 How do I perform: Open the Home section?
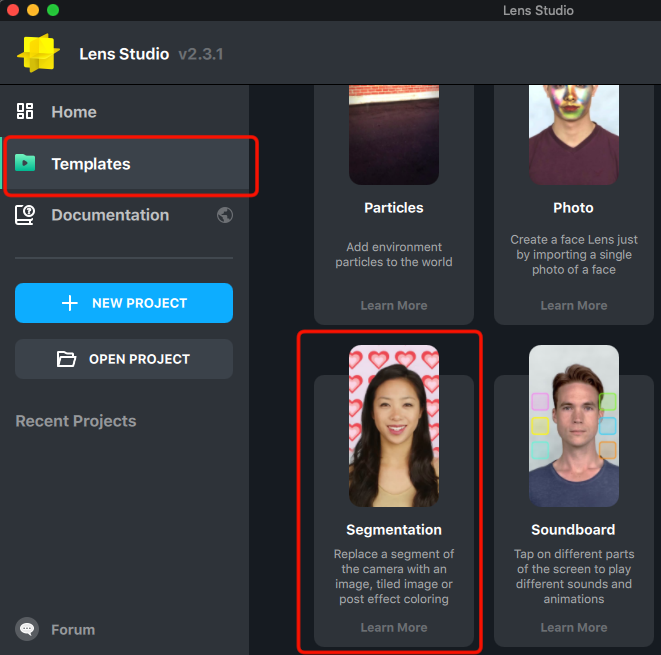[x=124, y=112]
